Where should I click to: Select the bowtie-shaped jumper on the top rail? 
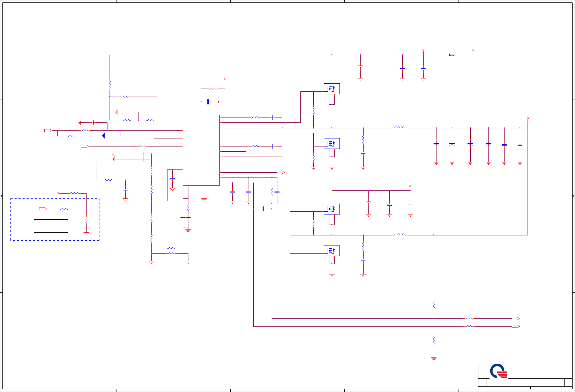(x=452, y=55)
